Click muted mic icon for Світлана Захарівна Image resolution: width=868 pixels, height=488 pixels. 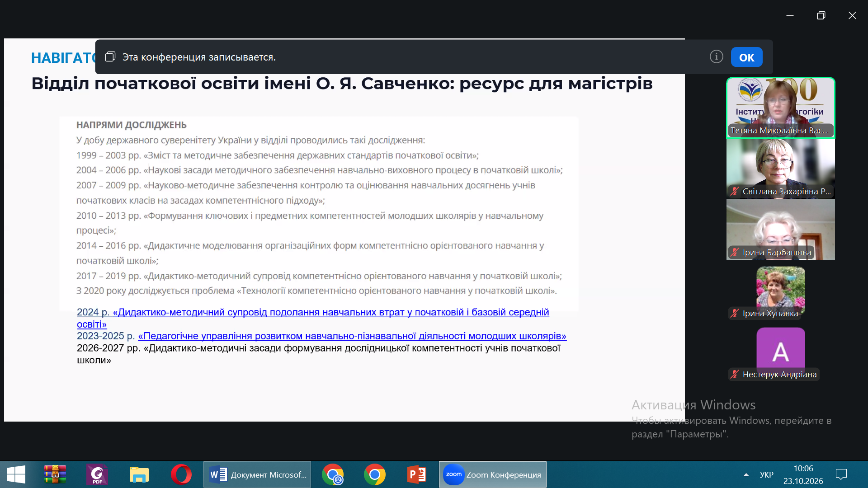tap(735, 192)
